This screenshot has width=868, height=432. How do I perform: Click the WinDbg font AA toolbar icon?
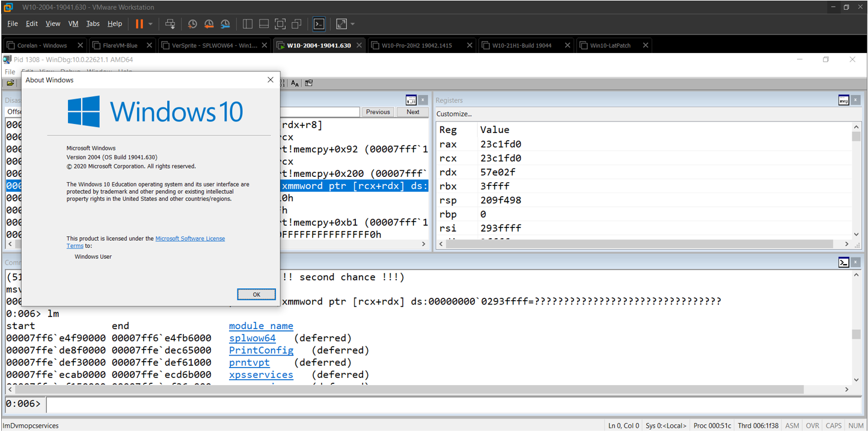tap(295, 83)
